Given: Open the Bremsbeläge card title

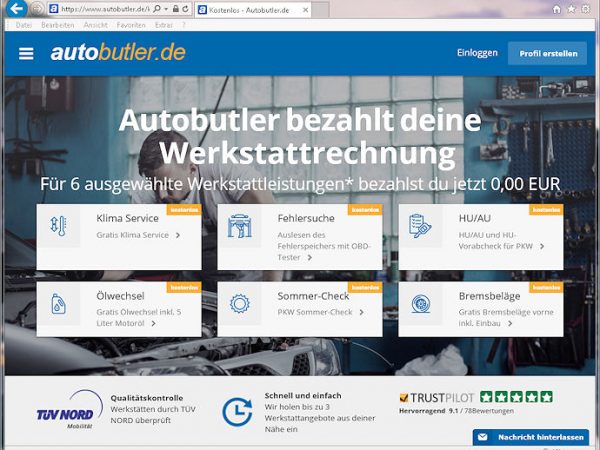Looking at the screenshot, I should pyautogui.click(x=489, y=296).
